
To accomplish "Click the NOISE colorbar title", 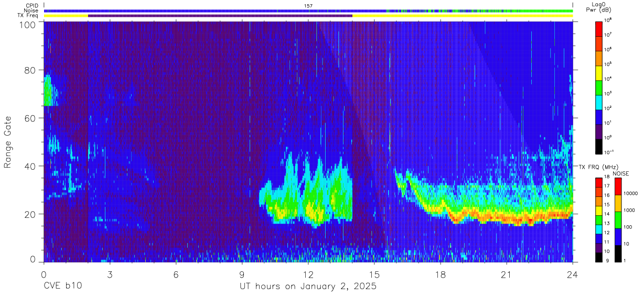I will point(620,173).
